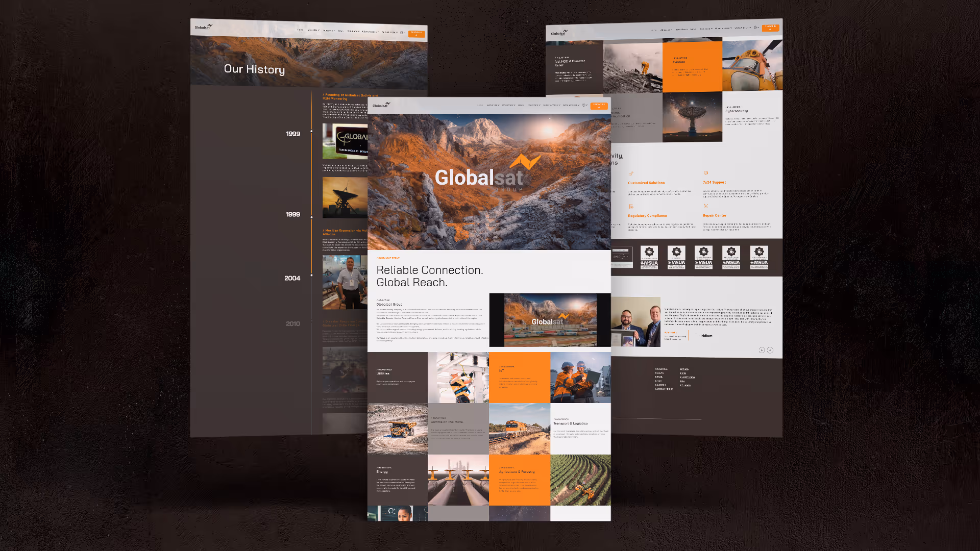
Task: Expand the Solutions menu on the center homepage
Action: (534, 105)
